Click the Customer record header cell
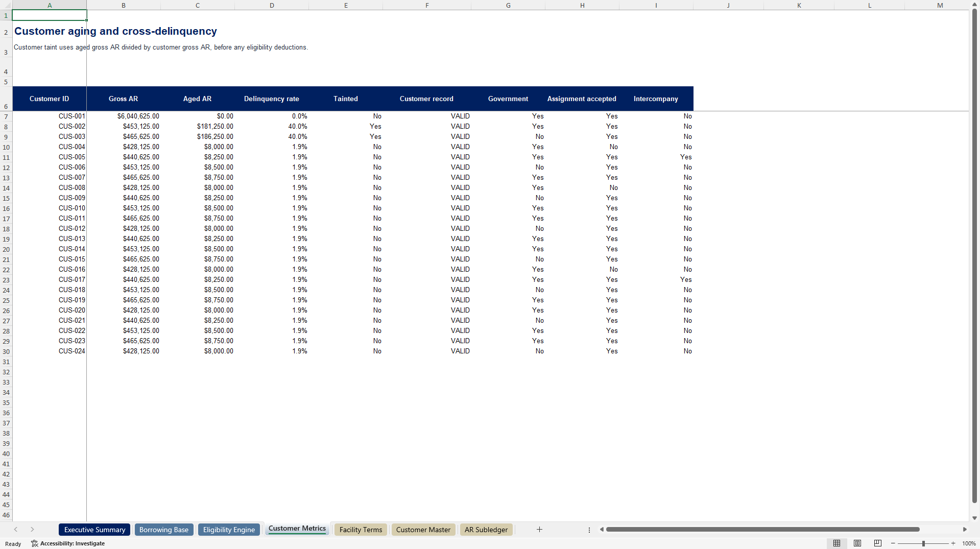This screenshot has width=980, height=549. pyautogui.click(x=427, y=99)
